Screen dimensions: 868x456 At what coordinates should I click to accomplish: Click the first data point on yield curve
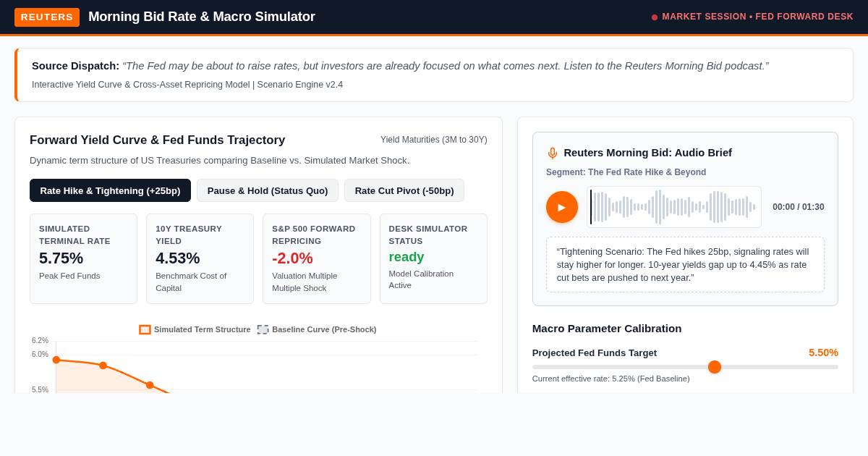(56, 360)
